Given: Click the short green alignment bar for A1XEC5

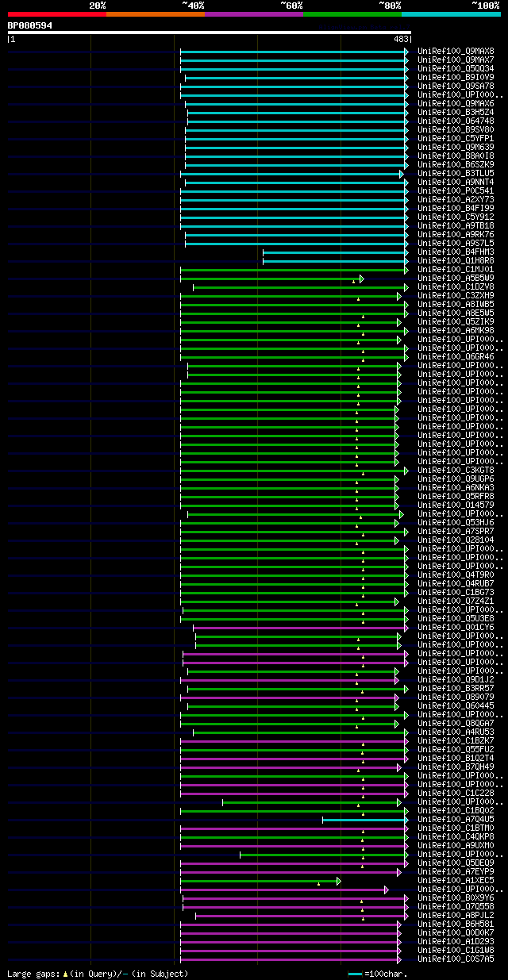Looking at the screenshot, I should pos(259,881).
